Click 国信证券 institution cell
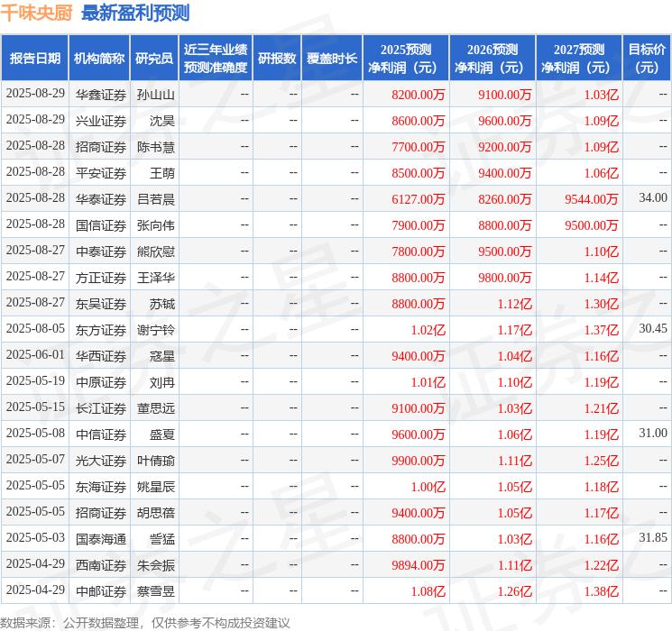This screenshot has height=631, width=672. pyautogui.click(x=101, y=225)
